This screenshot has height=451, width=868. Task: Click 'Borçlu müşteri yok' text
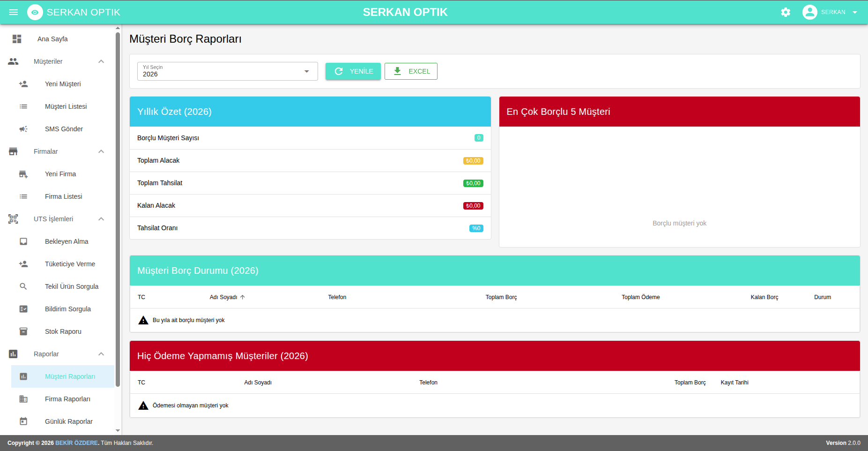[679, 223]
